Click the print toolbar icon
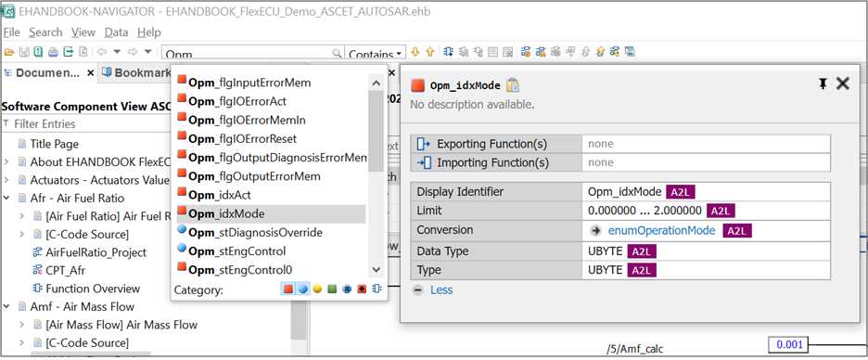 [x=53, y=53]
